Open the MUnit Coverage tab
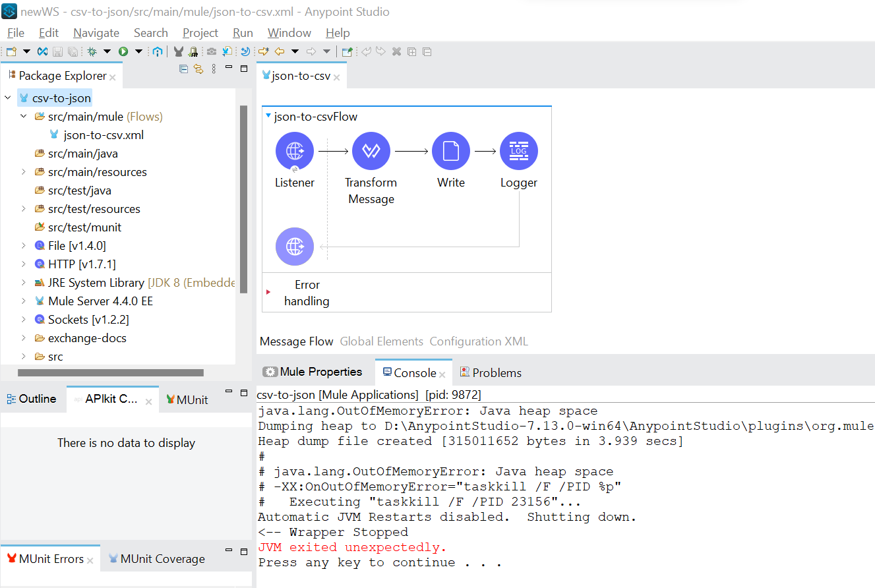Viewport: 875px width, 588px height. (x=156, y=559)
